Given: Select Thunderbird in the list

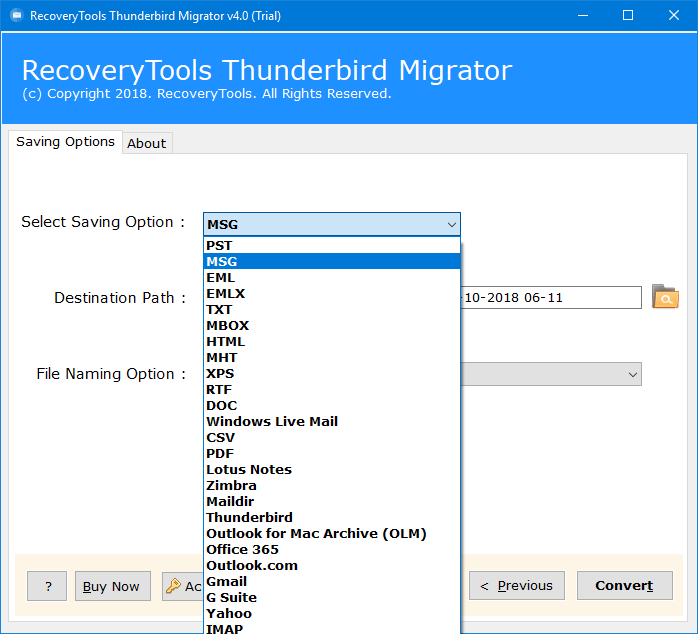Looking at the screenshot, I should (x=332, y=518).
